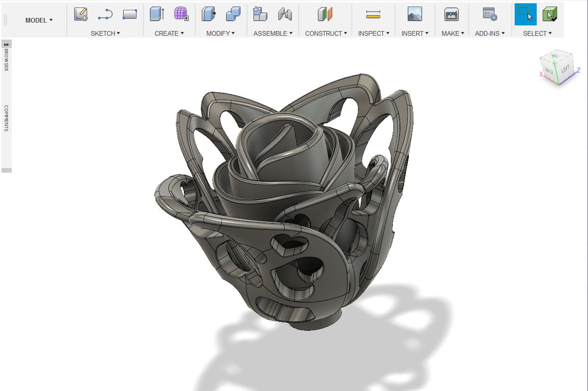588x391 pixels.
Task: Activate the Measure ruler tool
Action: click(373, 15)
